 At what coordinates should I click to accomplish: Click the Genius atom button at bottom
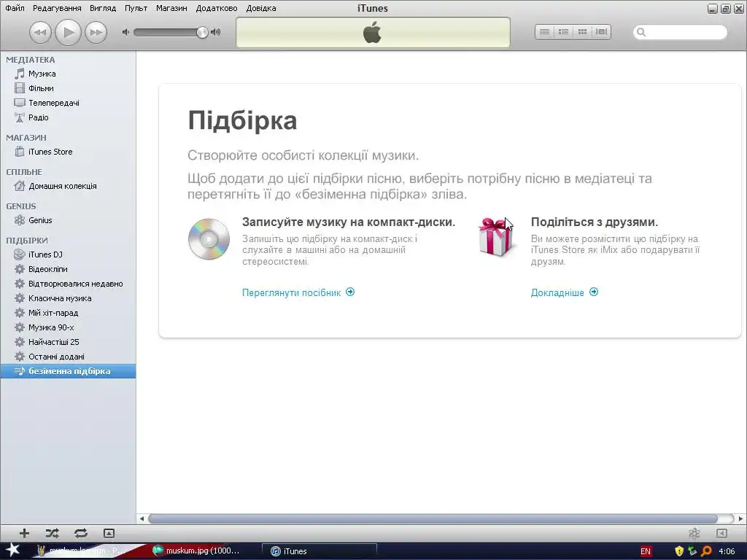coord(694,533)
